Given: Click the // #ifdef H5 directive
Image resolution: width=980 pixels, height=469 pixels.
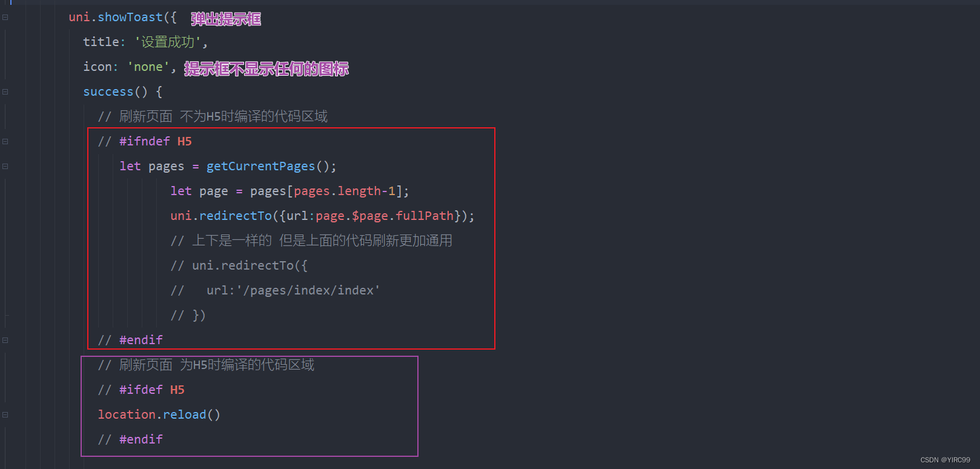Looking at the screenshot, I should tap(141, 390).
